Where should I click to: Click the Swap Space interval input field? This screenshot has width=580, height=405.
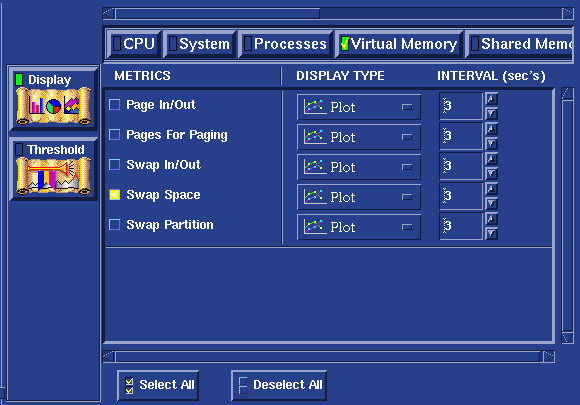[461, 196]
